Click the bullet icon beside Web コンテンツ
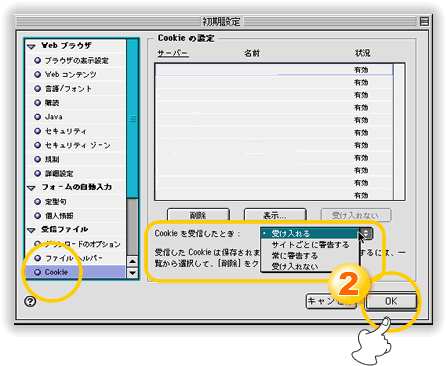Screen dimensions: 447x366 pos(38,74)
